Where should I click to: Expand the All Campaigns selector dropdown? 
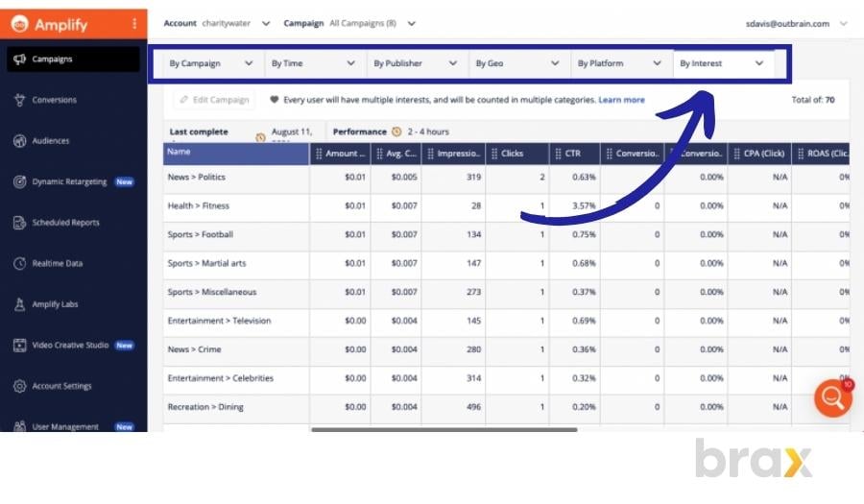412,24
